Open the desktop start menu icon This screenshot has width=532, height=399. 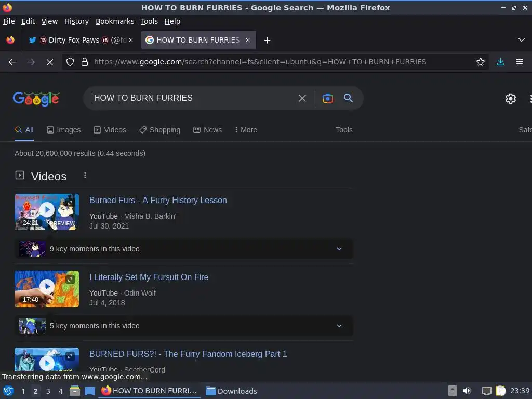pyautogui.click(x=8, y=391)
